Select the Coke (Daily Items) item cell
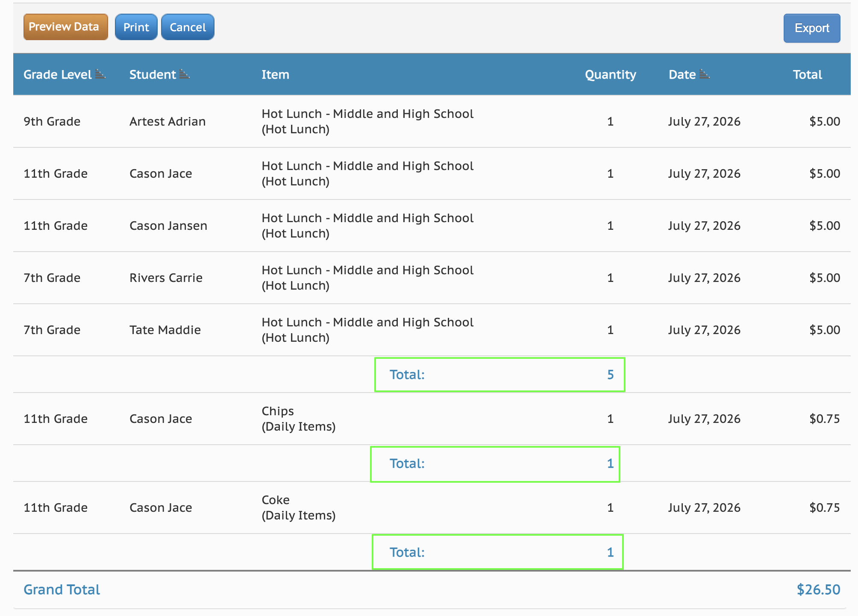Image resolution: width=858 pixels, height=616 pixels. pos(299,507)
